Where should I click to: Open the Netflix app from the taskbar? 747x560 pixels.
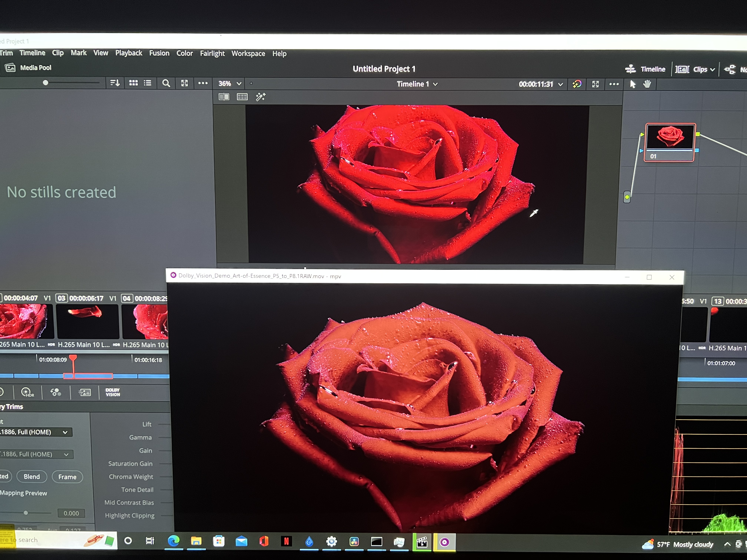point(286,541)
